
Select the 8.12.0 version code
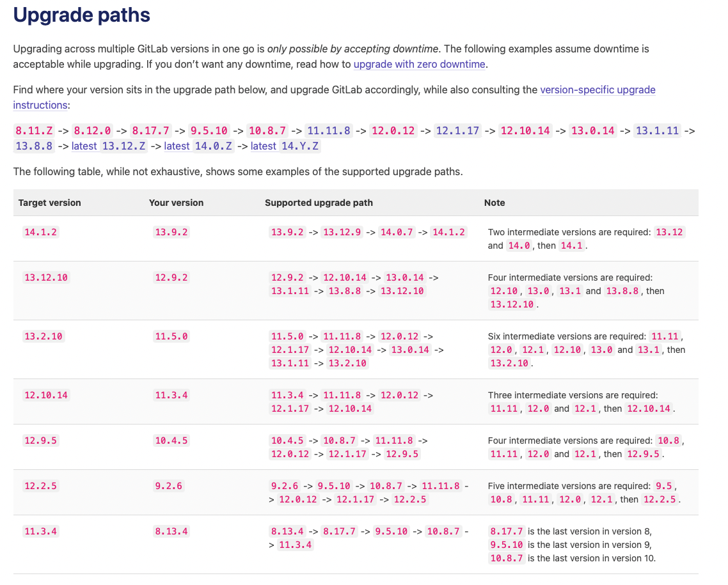pos(92,131)
